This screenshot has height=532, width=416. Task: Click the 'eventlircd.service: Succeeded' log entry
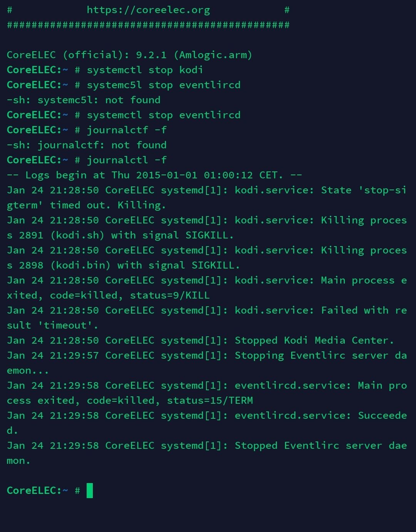coord(320,416)
